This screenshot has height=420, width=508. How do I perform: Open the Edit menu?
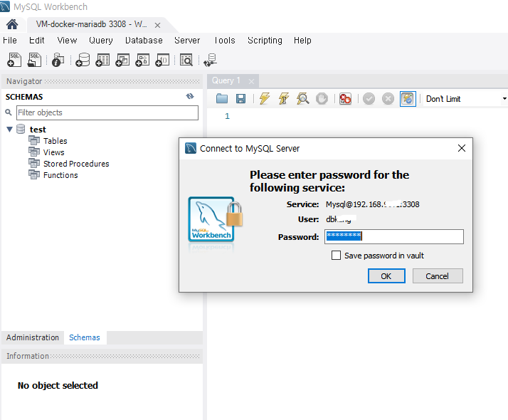[x=36, y=40]
